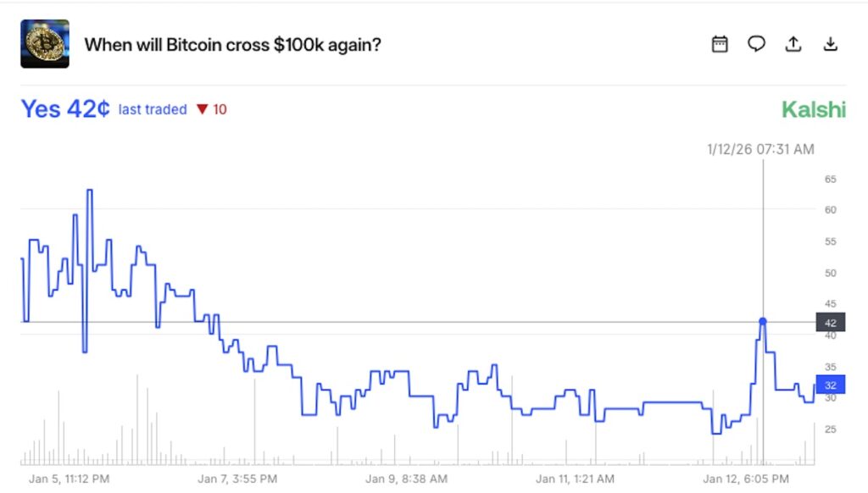Select the "Yes 42¢" price label
868x493 pixels.
[x=65, y=109]
